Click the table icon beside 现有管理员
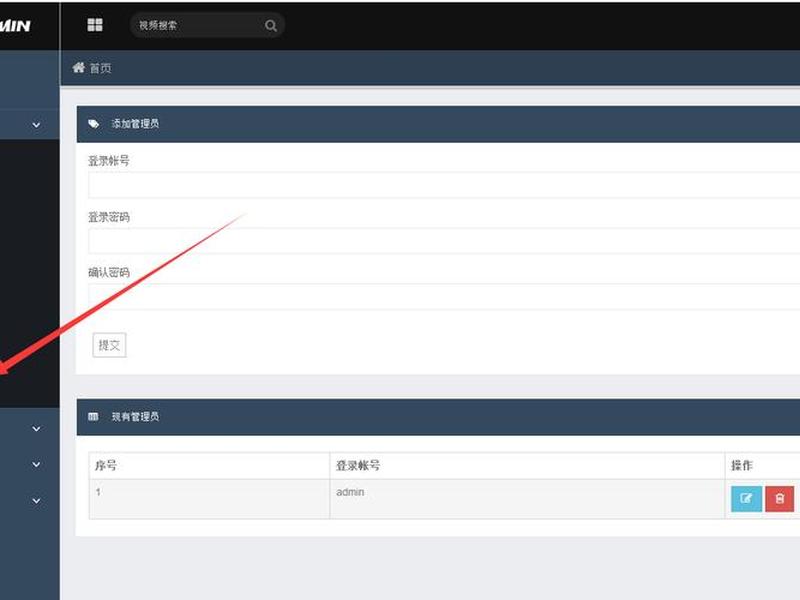 [x=93, y=417]
